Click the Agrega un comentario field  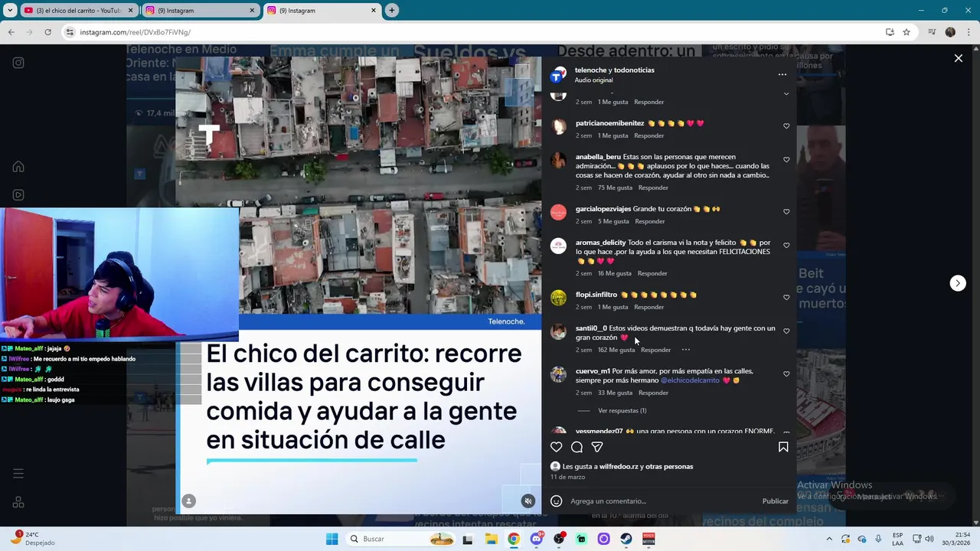(x=662, y=501)
